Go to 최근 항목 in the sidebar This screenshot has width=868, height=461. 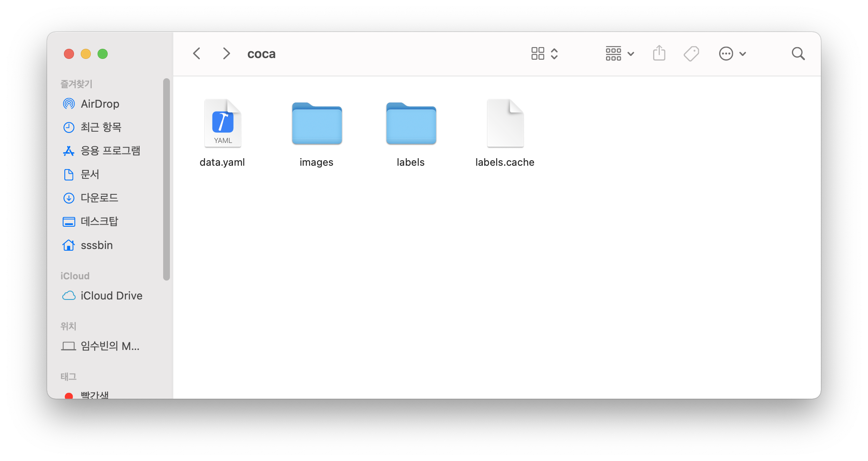pyautogui.click(x=101, y=127)
